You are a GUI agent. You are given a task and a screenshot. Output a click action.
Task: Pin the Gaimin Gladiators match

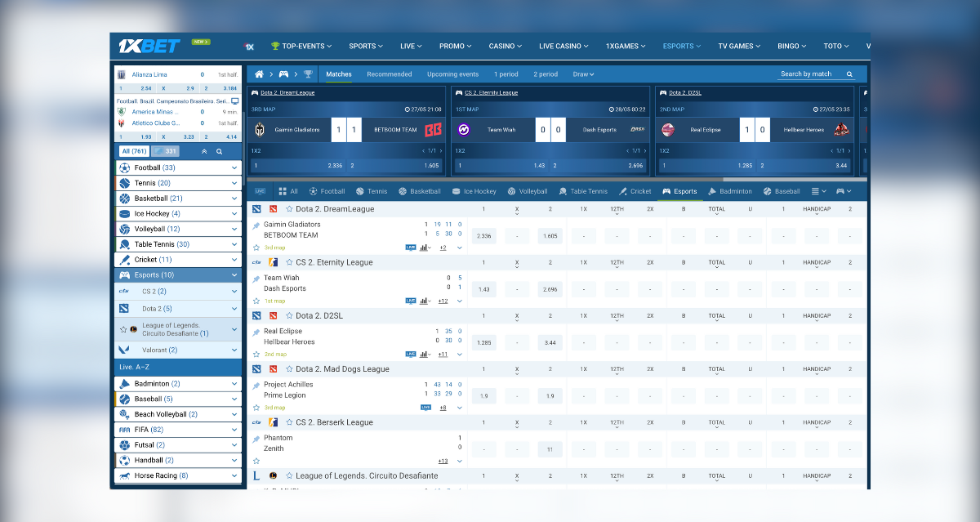tap(256, 226)
